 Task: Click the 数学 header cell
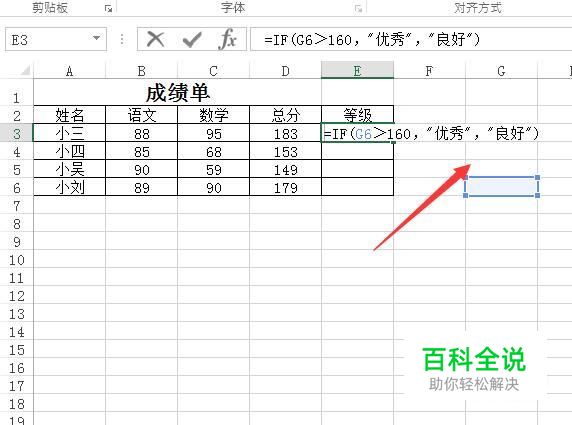213,115
